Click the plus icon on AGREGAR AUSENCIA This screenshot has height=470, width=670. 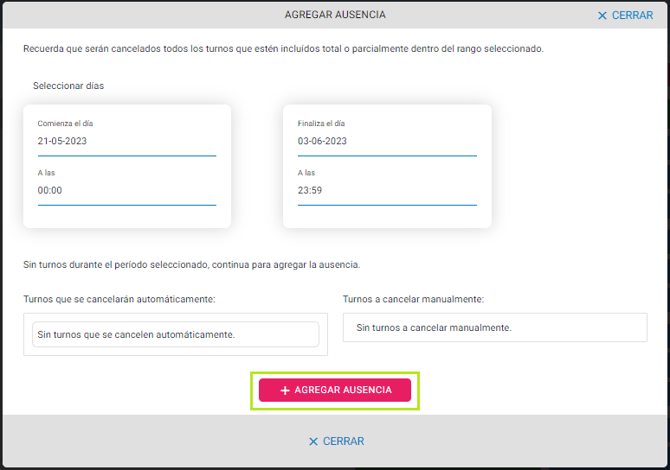[x=285, y=390]
